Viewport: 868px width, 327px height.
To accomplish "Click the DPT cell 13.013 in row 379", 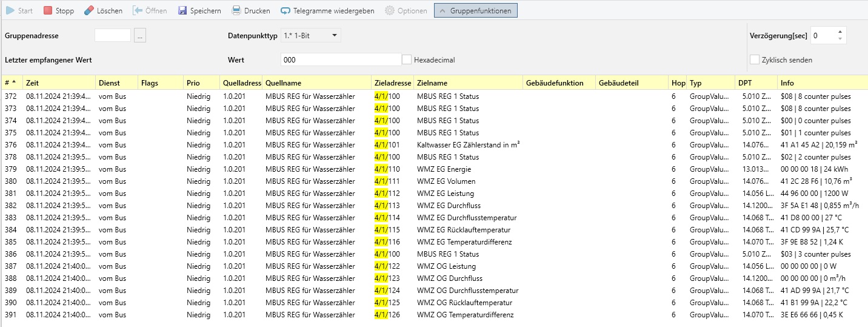I will tap(756, 169).
